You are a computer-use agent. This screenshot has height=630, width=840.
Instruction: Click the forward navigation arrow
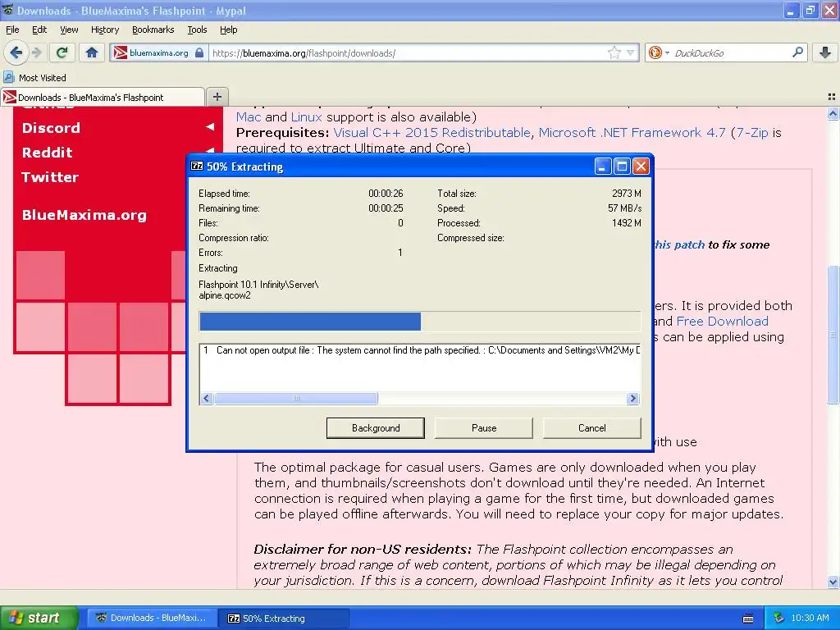point(37,52)
